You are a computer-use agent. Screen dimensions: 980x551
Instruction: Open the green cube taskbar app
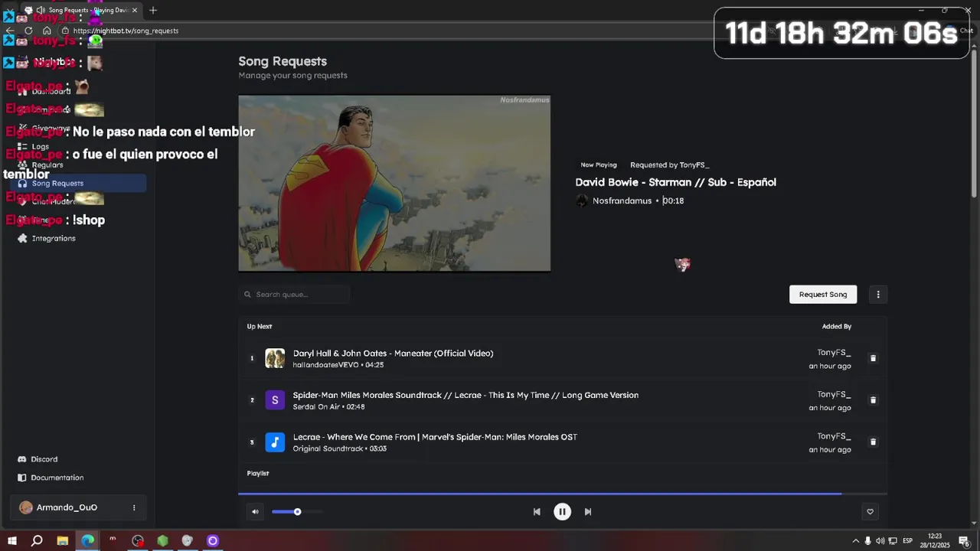coord(162,541)
